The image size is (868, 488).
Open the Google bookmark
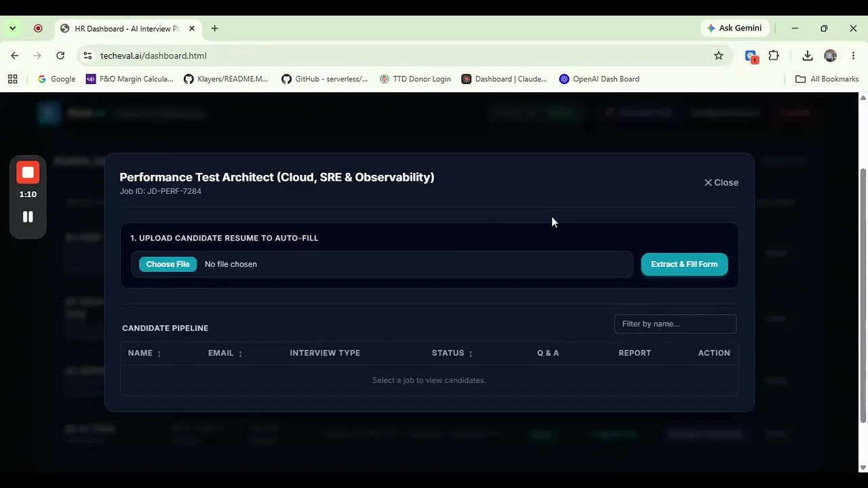(56, 79)
